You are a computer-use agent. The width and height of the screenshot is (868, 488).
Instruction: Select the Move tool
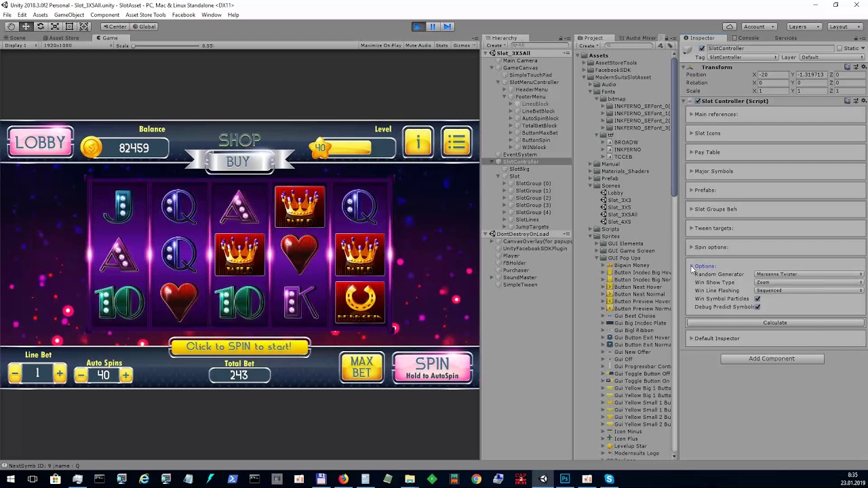pyautogui.click(x=26, y=26)
